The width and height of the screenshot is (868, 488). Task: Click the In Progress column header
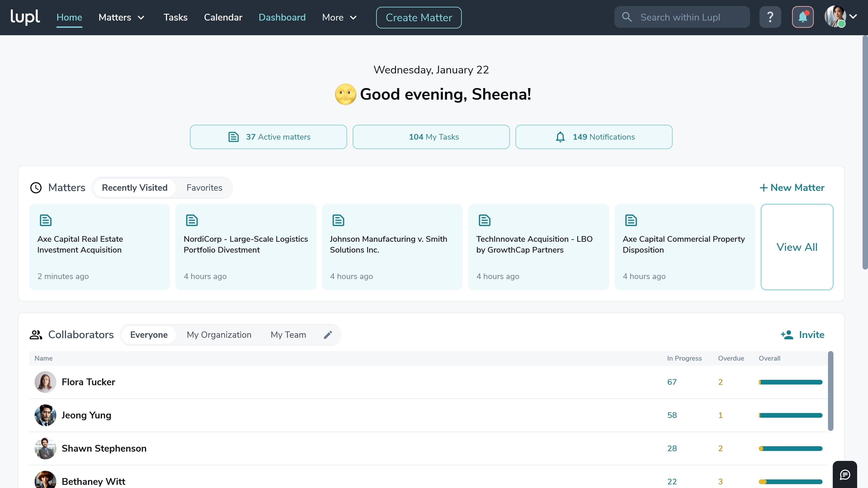(684, 358)
